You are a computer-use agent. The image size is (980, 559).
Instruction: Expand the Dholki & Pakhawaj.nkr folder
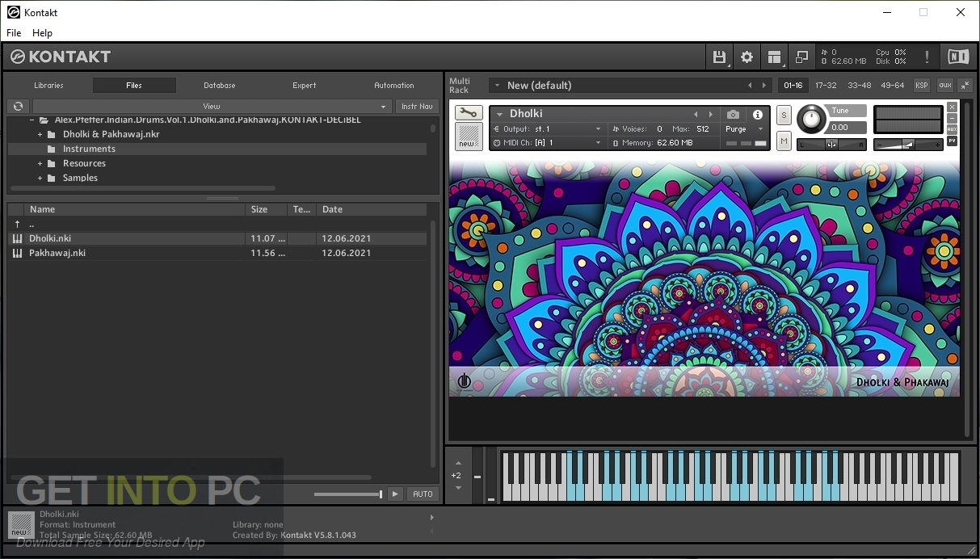point(40,134)
